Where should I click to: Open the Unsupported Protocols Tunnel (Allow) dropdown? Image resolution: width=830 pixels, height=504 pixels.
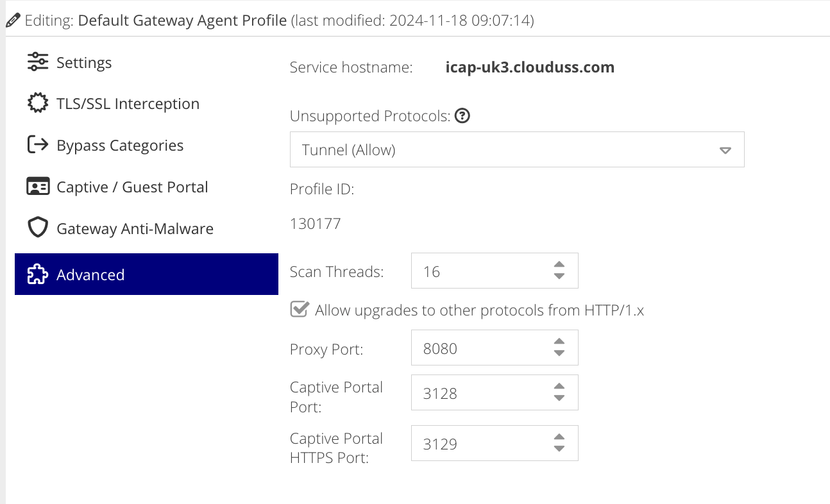[517, 150]
